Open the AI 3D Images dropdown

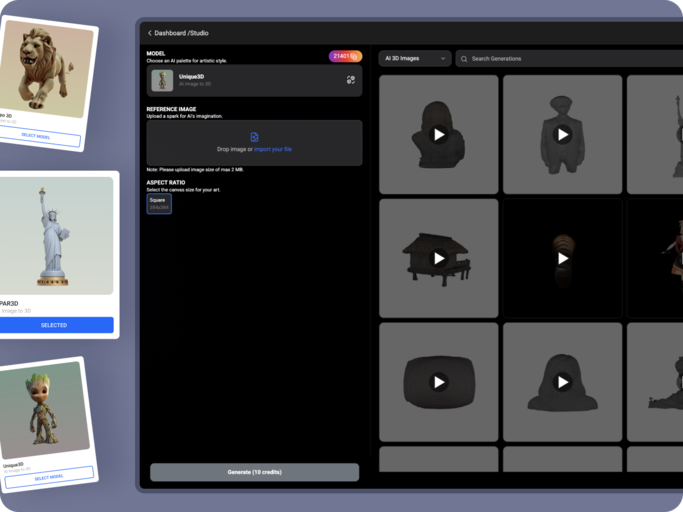pyautogui.click(x=415, y=59)
